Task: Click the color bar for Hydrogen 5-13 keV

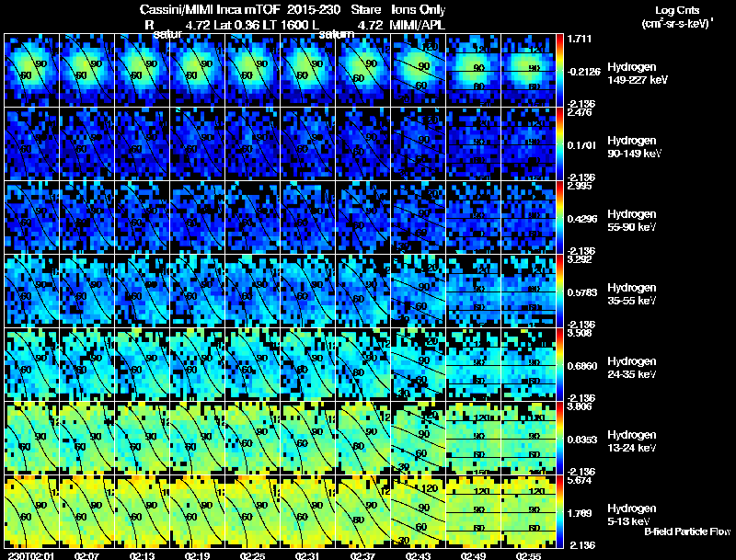Action: 559,512
